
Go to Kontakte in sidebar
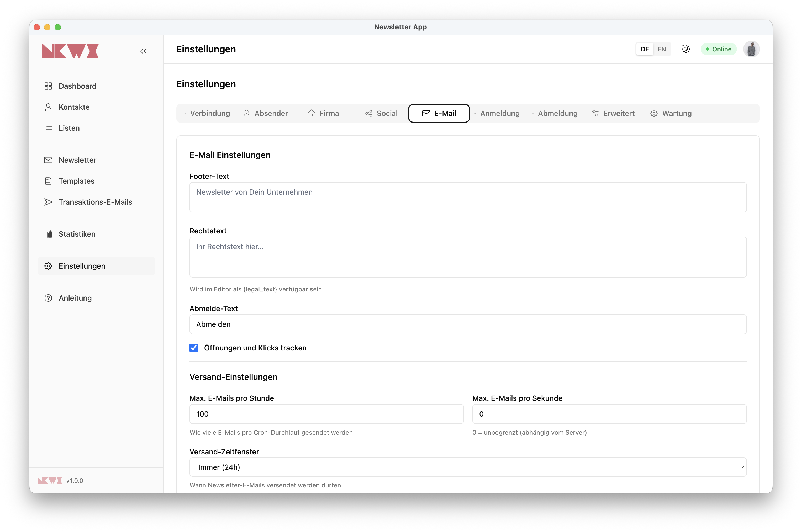74,107
